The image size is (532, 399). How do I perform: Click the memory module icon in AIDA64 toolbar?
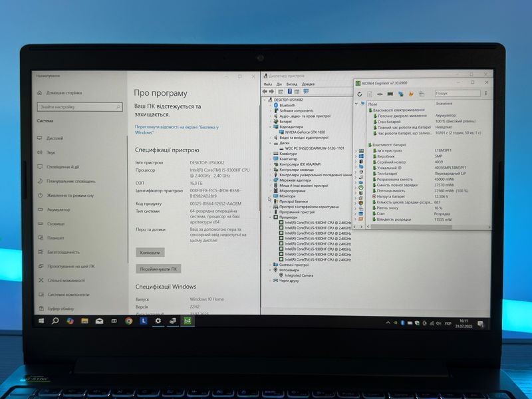coord(390,94)
